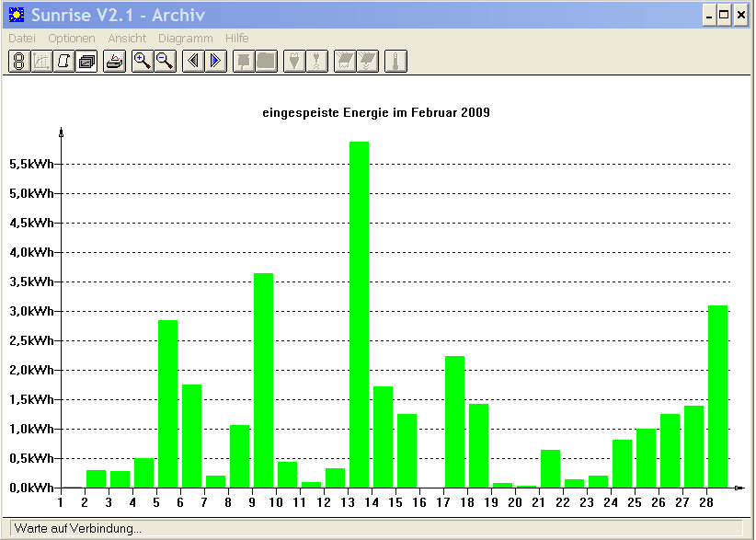Click the '0,5kWh' axis label
Viewport: 756px width, 540px height.
pos(32,458)
